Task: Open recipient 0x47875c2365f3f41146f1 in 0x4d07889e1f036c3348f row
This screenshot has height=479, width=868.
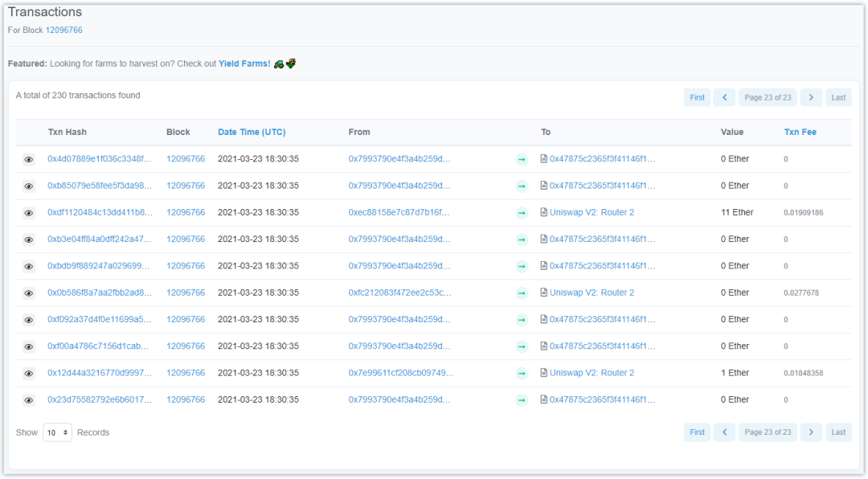Action: 602,158
